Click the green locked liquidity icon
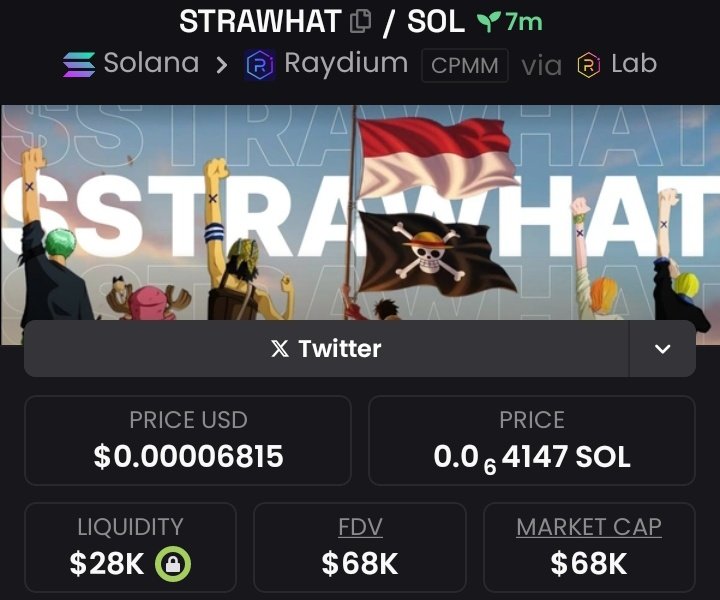 tap(173, 564)
